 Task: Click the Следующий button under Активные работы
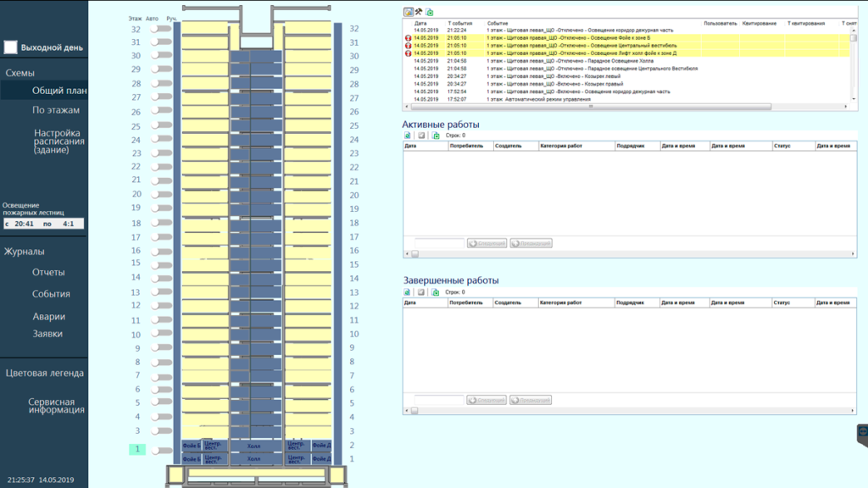pyautogui.click(x=487, y=243)
